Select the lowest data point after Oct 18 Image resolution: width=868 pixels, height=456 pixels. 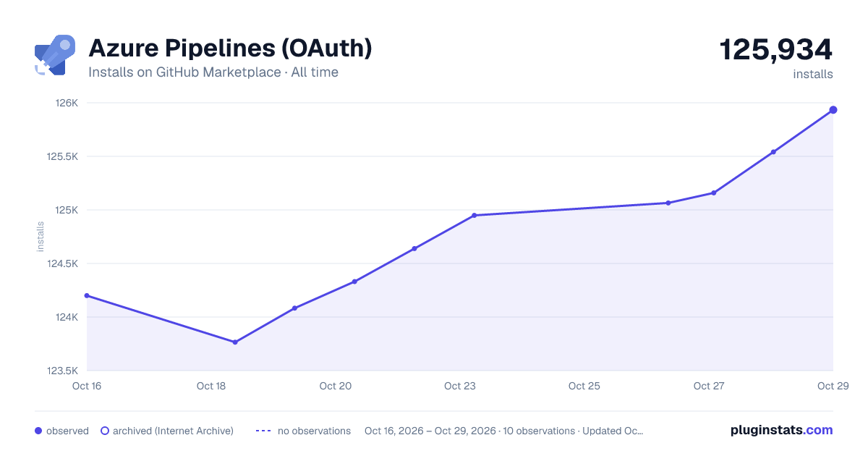point(235,342)
